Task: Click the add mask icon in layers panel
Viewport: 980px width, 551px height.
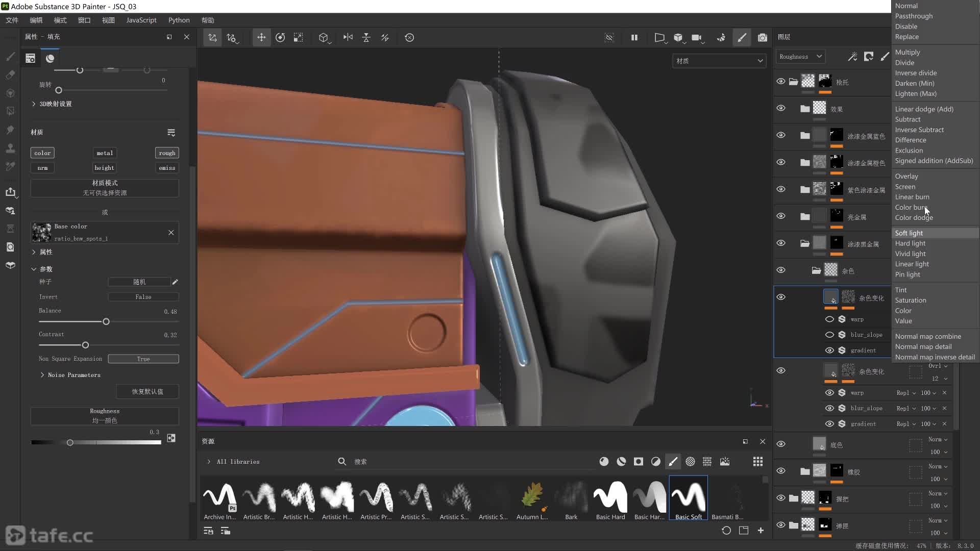Action: [869, 57]
